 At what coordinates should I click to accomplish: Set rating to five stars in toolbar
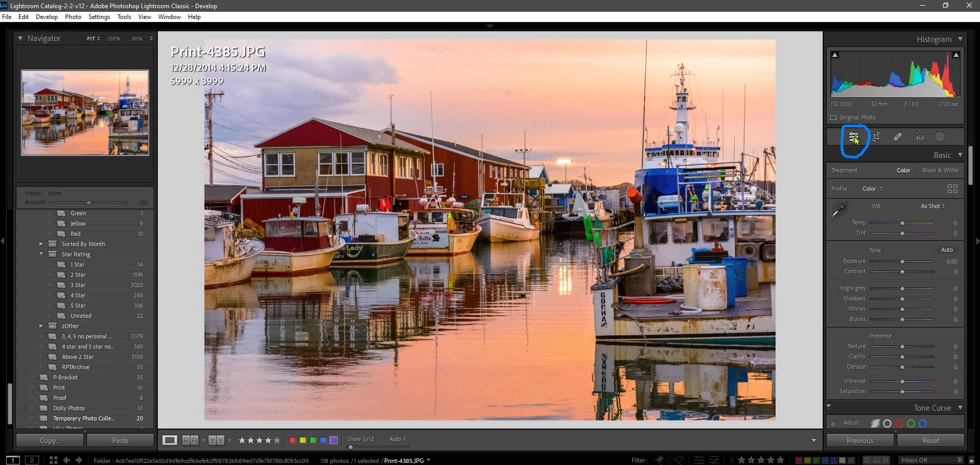(x=277, y=440)
